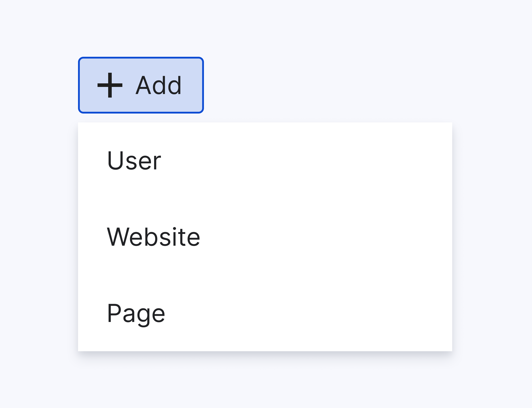
Task: Hit the plus symbol beside Add
Action: tap(110, 85)
